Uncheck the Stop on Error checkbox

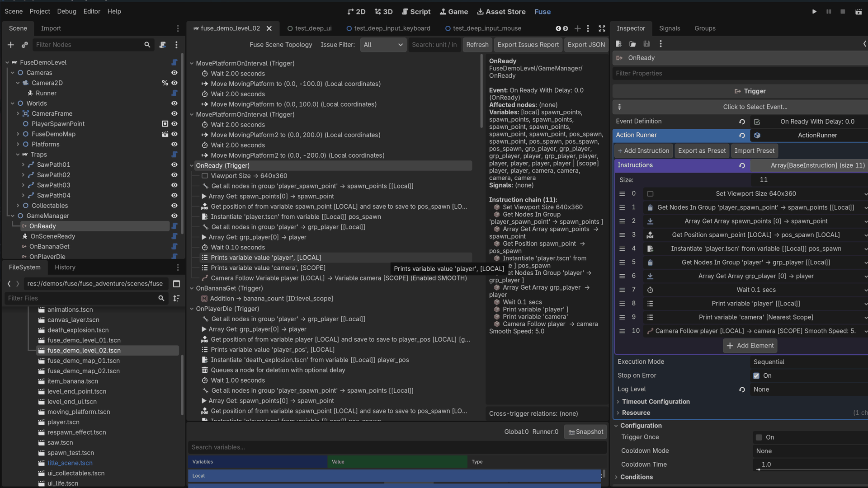point(756,376)
